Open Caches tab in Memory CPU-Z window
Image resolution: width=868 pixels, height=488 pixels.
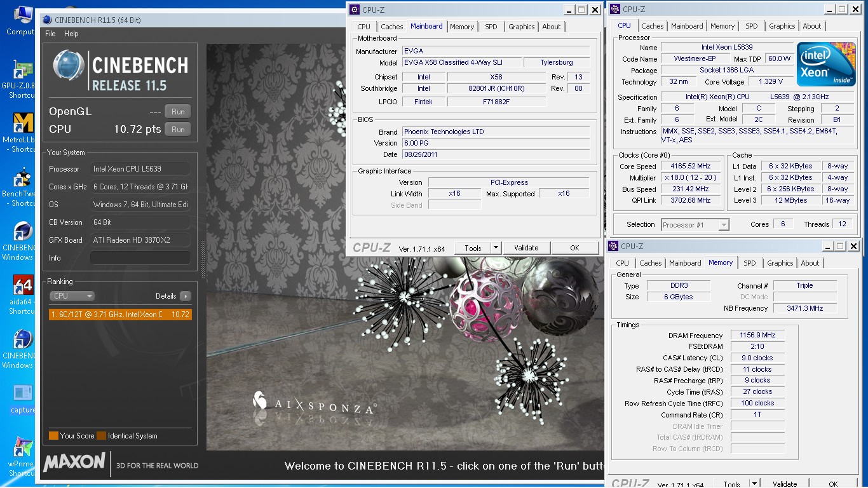pos(651,263)
